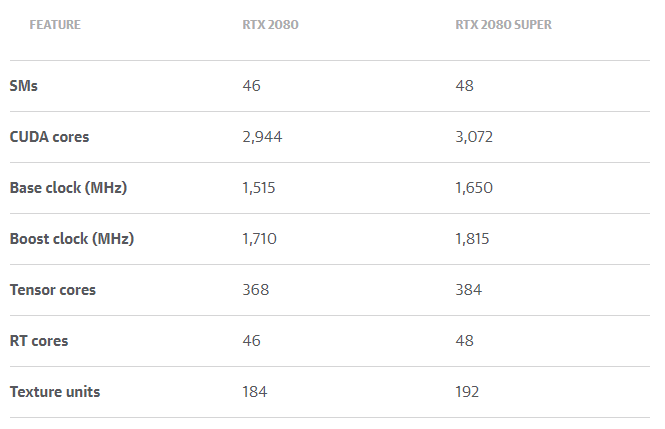Select the RTX 2080 column header
This screenshot has height=429, width=665.
[271, 25]
